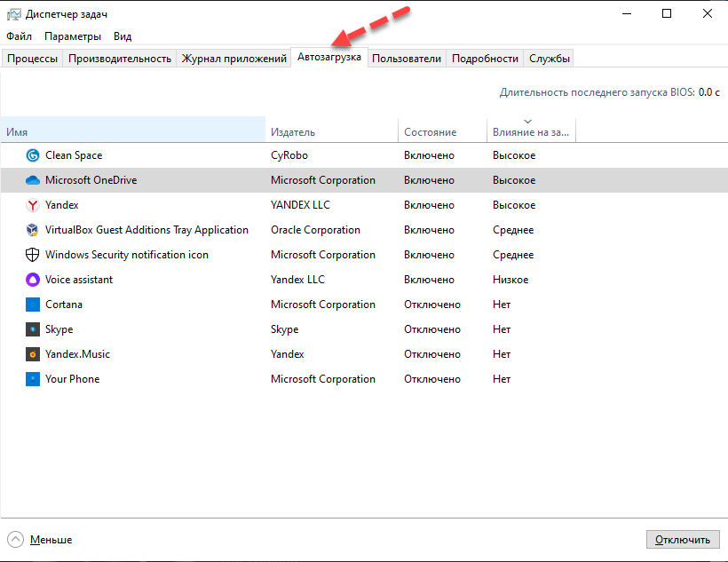Switch to the Службы tab
Image resolution: width=728 pixels, height=562 pixels.
click(x=550, y=59)
